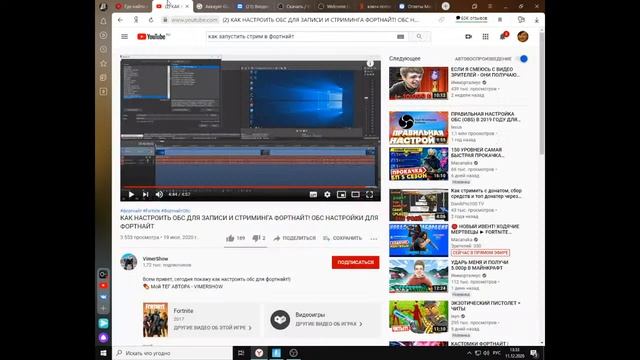
Task: Open 'ЭКЗОТИЧЕСКИЙ ПИСТОЛЕТ + ЧИТЫ' video title
Action: click(x=485, y=306)
